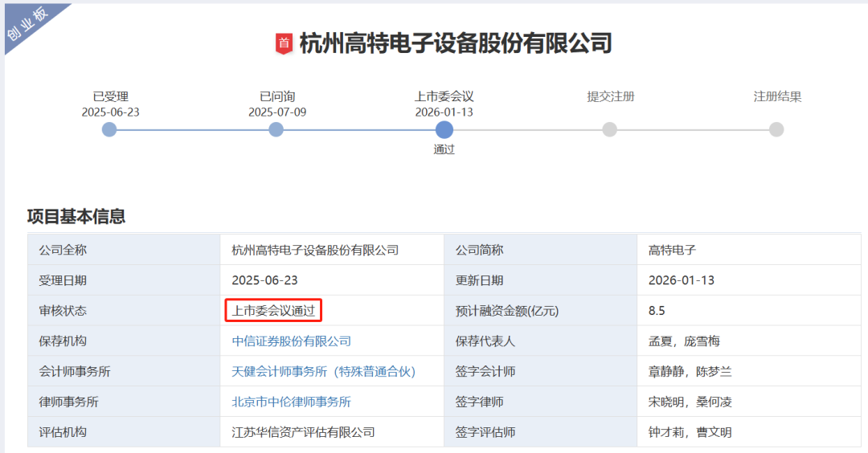Click the 高特电子 company abbreviation cell

(672, 250)
